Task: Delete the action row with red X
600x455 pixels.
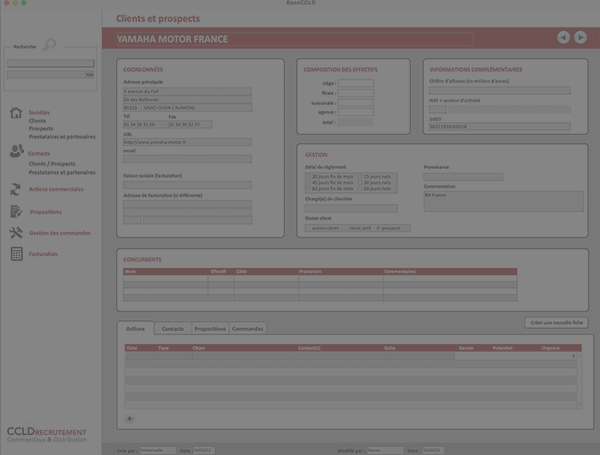Action: pos(573,356)
